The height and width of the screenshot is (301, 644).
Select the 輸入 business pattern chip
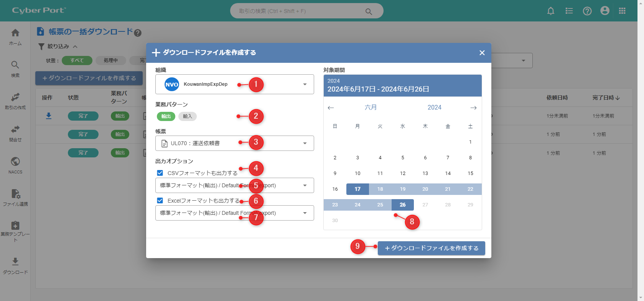[187, 116]
